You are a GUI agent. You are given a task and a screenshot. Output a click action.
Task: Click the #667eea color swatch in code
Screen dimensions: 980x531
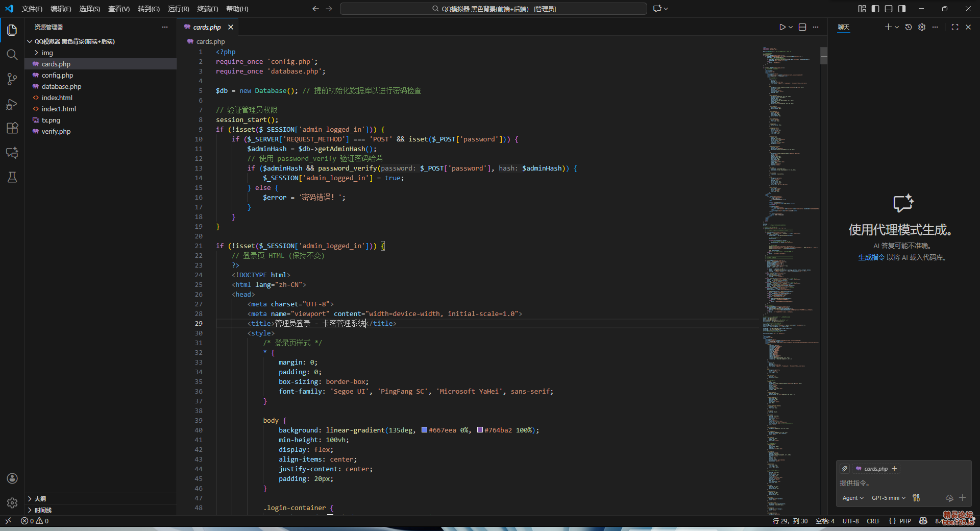(x=424, y=430)
